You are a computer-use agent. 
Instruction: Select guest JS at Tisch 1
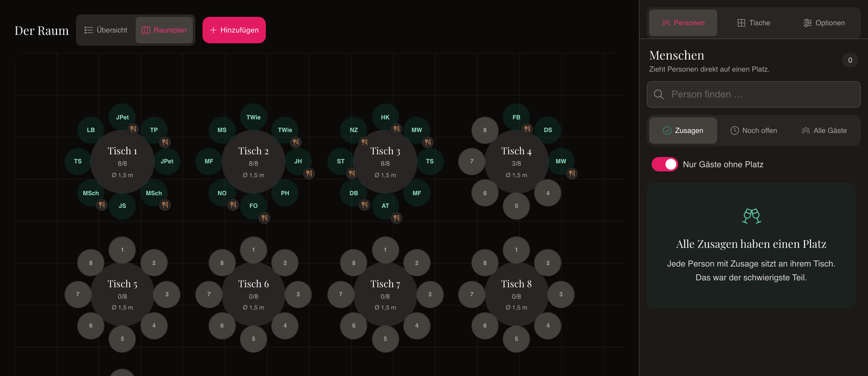coord(123,206)
